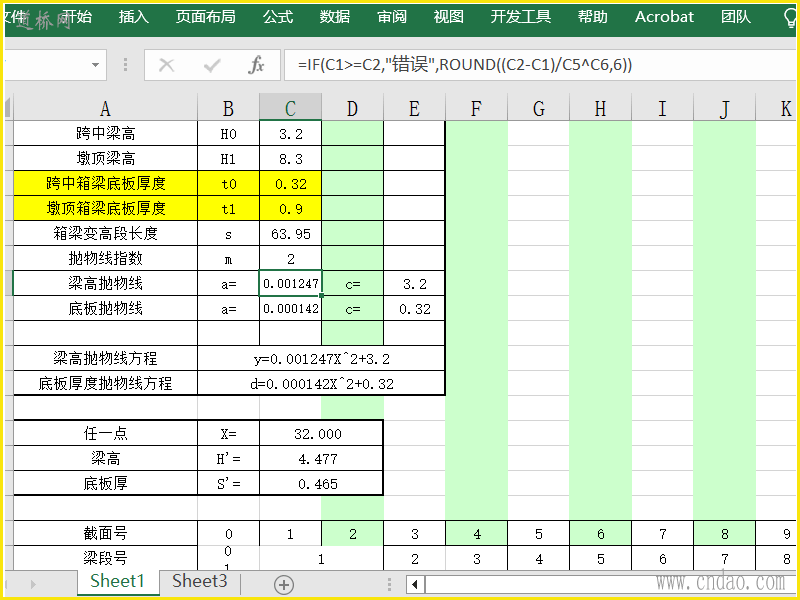Image resolution: width=800 pixels, height=600 pixels.
Task: Open the 视图 ribbon tab
Action: (448, 17)
